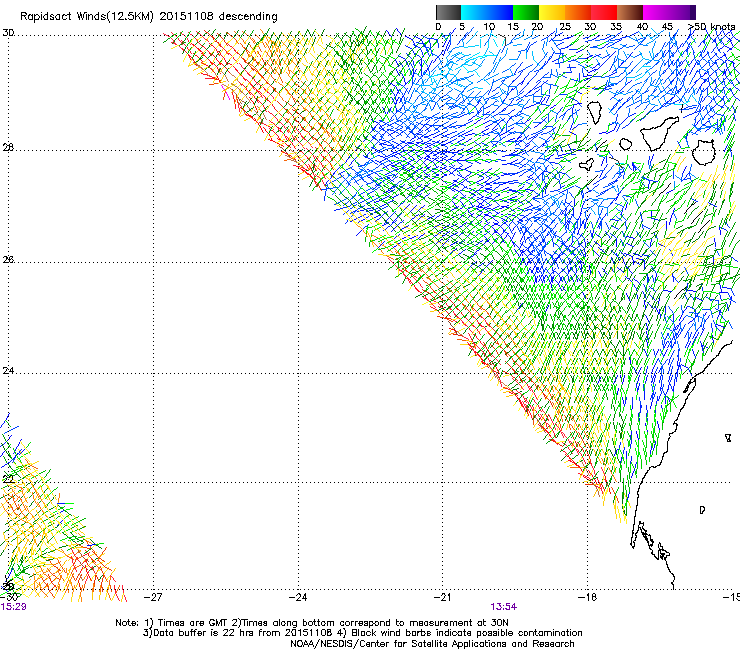Click the green 15-20 knots legend swatch

point(526,12)
